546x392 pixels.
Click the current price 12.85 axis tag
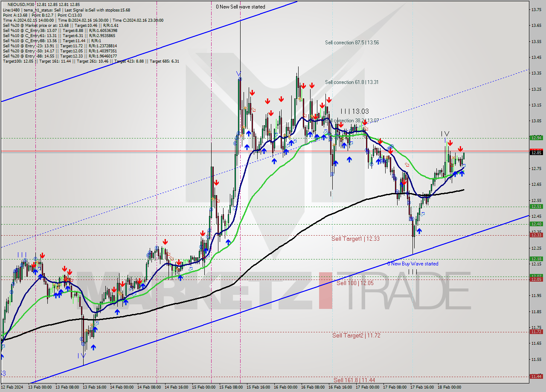pyautogui.click(x=536, y=153)
